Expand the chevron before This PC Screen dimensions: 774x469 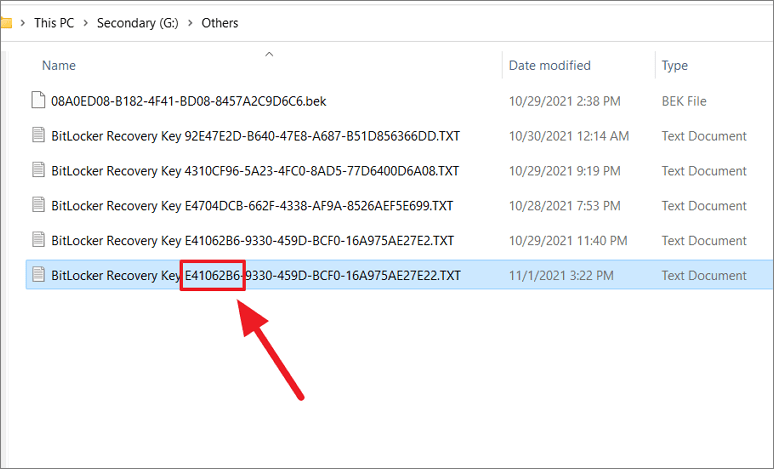tap(22, 23)
